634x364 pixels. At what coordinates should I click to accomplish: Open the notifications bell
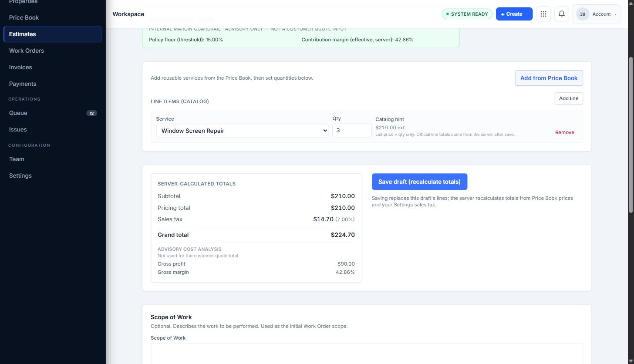coord(562,14)
